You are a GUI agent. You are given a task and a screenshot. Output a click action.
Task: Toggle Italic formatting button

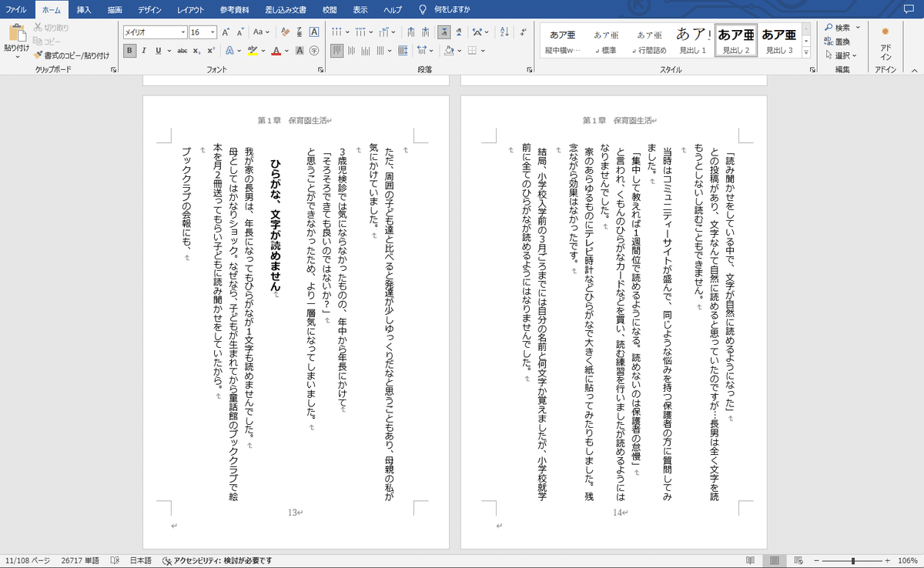(x=144, y=51)
